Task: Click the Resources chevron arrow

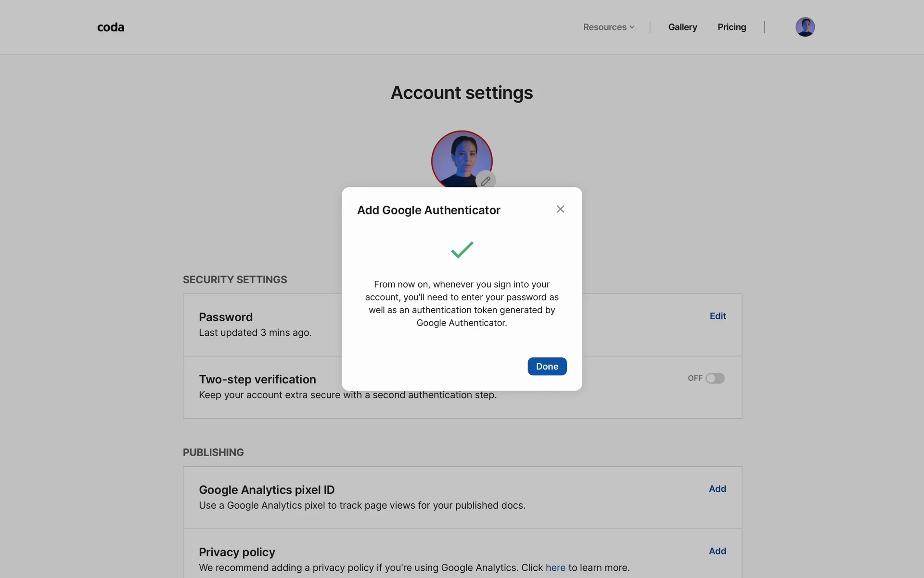Action: click(x=632, y=27)
